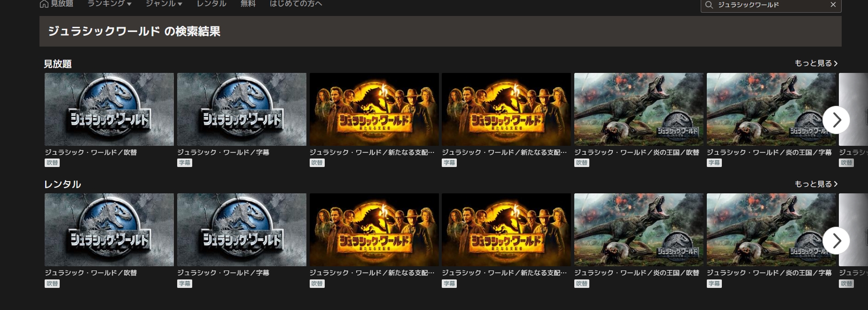Click title text ジュラシック・ワールド/吹替 in 見放題
868x310 pixels.
point(91,152)
